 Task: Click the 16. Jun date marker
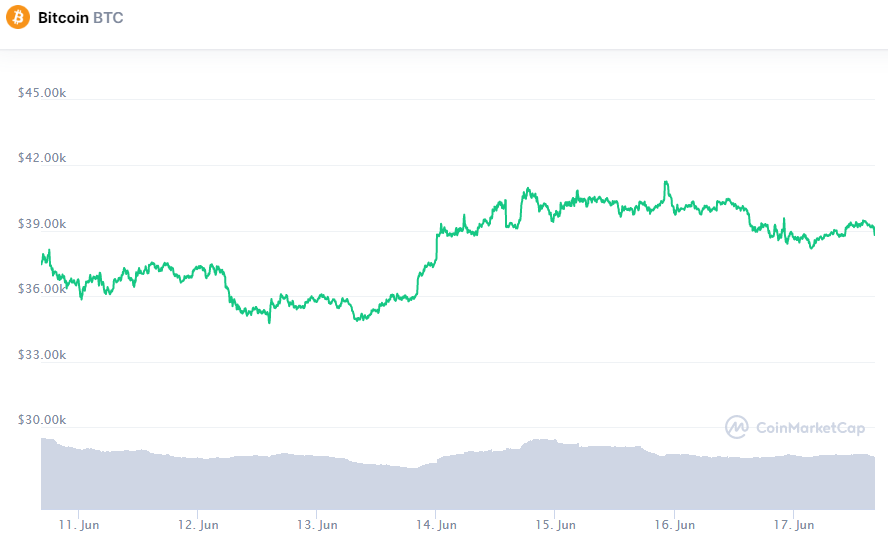[x=674, y=524]
